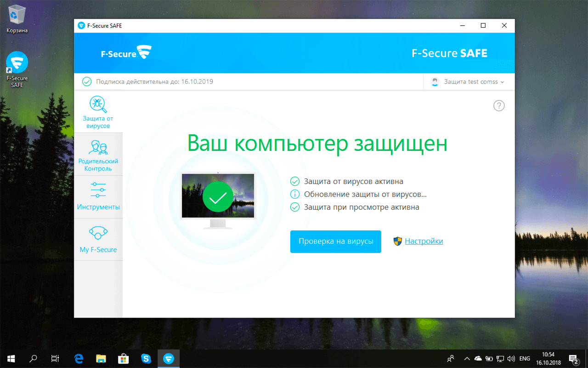
Task: Start scan with Проверка на вирусы button
Action: [x=336, y=241]
